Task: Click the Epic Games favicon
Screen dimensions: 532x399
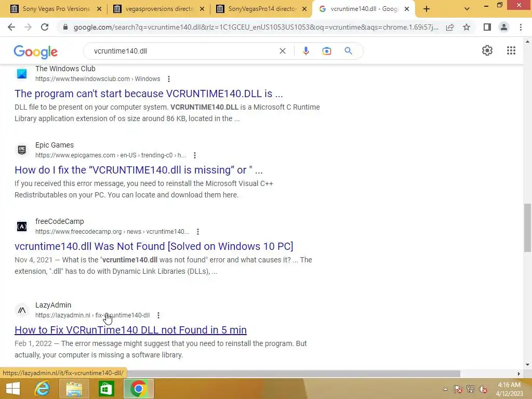Action: click(22, 150)
